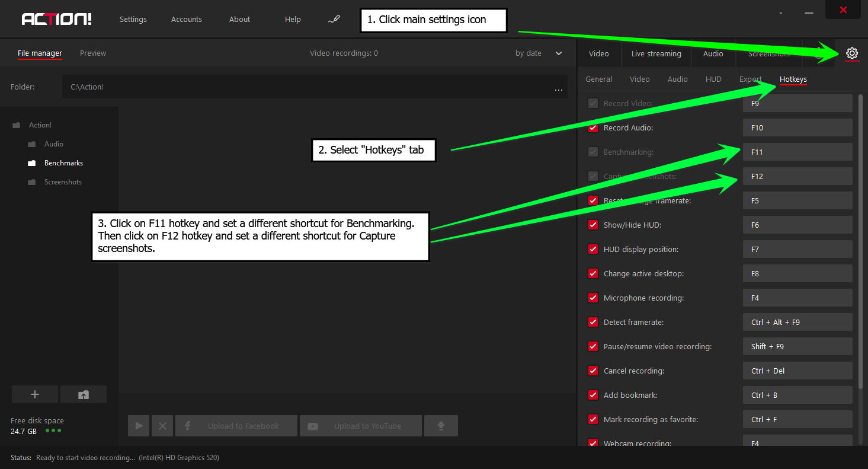Select the Audio settings sub-tab
The width and height of the screenshot is (868, 469).
(x=678, y=79)
